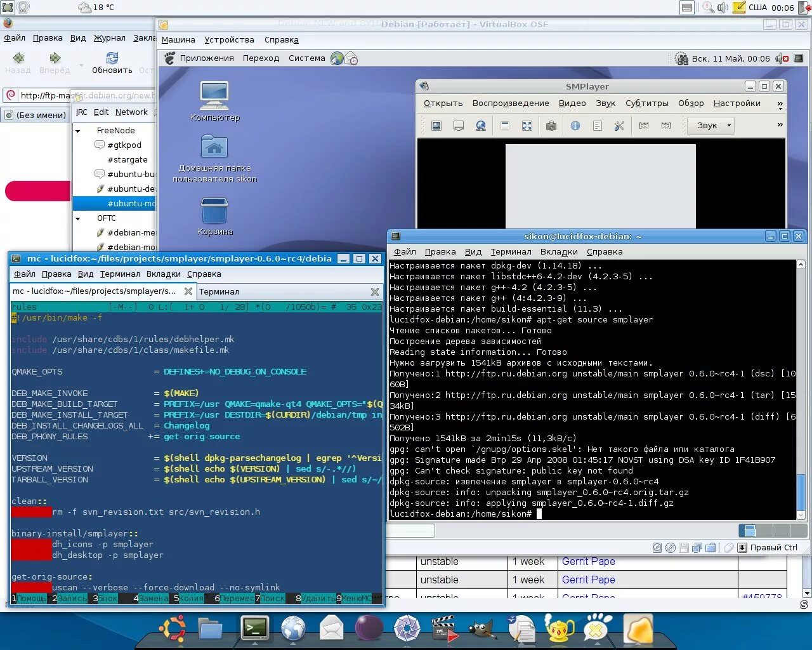Open the SMPlayer Звук dropdown button

coord(711,126)
